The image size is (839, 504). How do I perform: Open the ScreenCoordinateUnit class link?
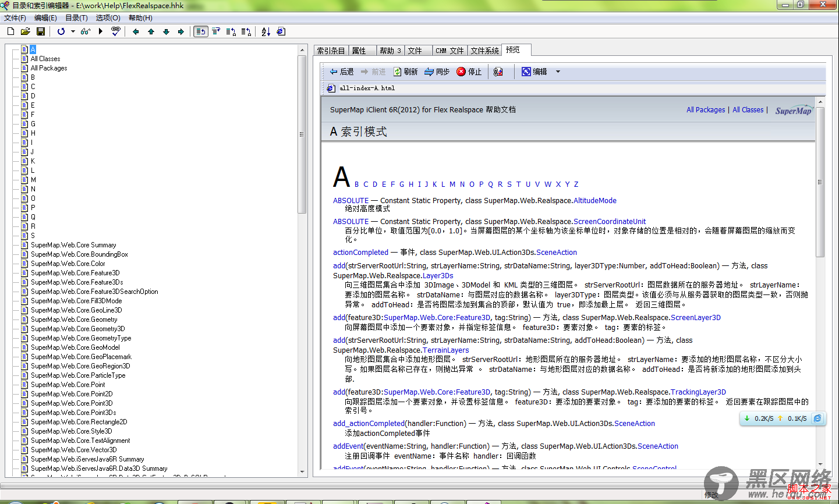[x=610, y=221]
